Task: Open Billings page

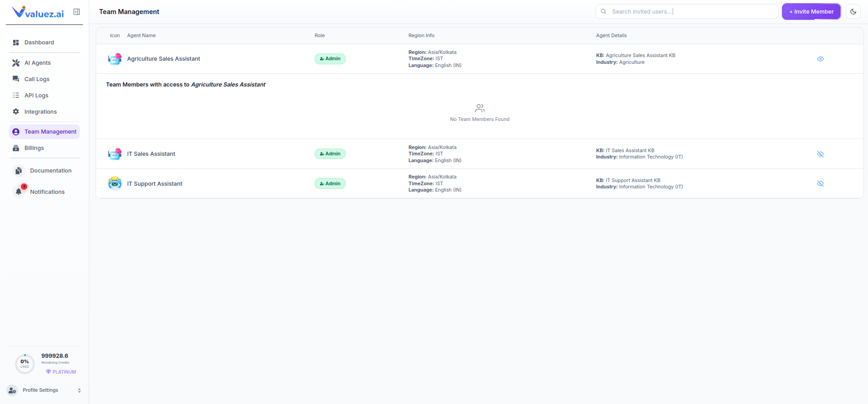Action: (x=44, y=148)
